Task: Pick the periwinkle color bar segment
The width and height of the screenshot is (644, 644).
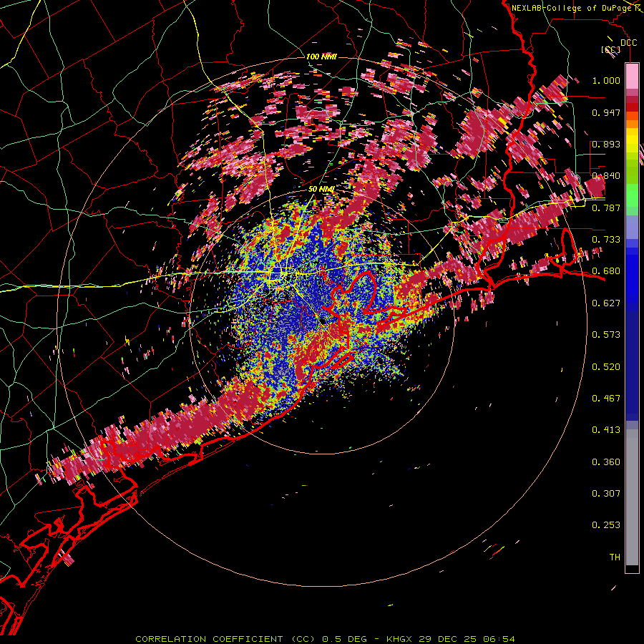Action: 632,227
